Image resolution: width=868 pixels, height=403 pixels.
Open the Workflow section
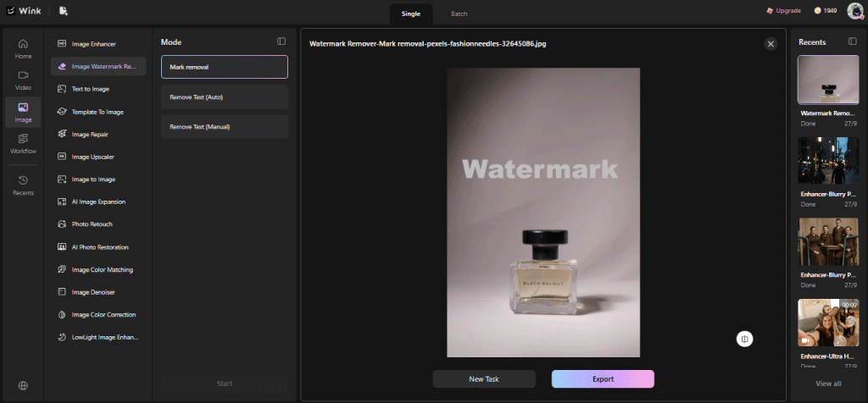pyautogui.click(x=23, y=144)
